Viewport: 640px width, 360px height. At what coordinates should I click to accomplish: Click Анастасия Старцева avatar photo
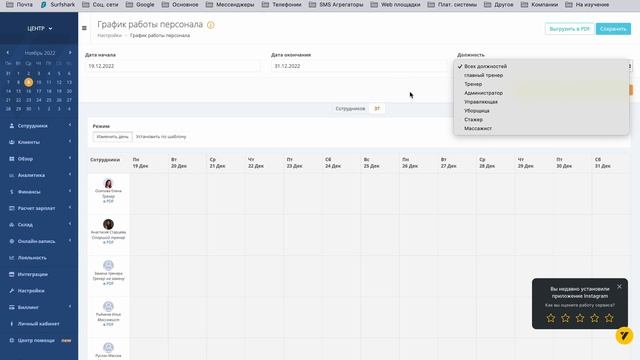pyautogui.click(x=108, y=224)
